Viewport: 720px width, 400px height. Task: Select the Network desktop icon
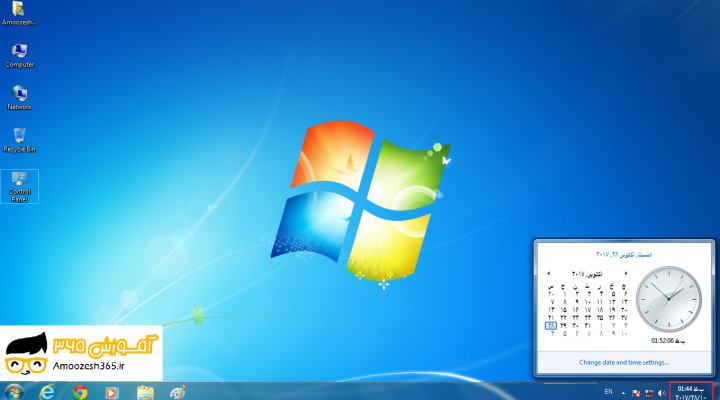click(x=19, y=97)
